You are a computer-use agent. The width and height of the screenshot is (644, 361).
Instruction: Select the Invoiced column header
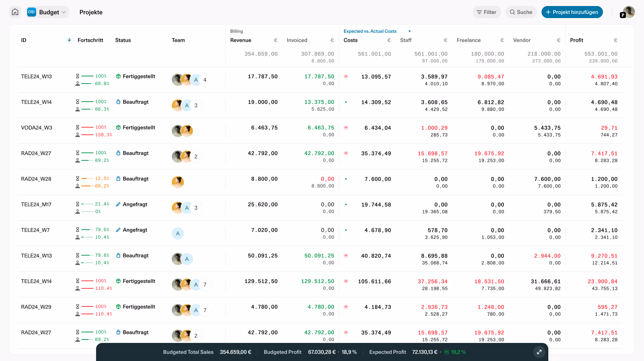point(297,40)
